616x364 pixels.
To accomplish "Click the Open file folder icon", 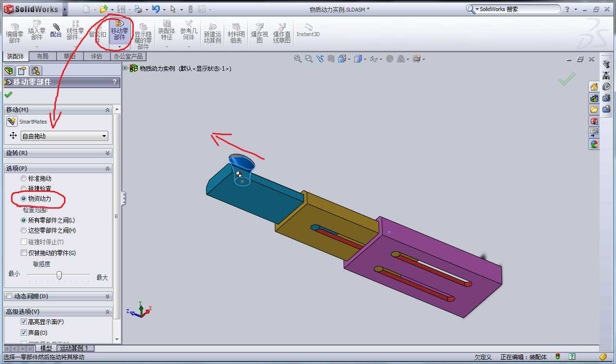I will [103, 9].
